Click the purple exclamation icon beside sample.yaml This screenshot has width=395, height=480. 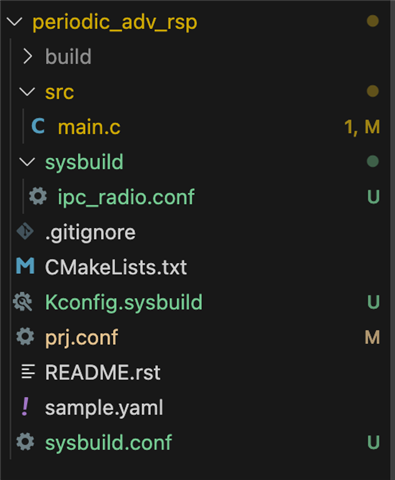tap(25, 407)
